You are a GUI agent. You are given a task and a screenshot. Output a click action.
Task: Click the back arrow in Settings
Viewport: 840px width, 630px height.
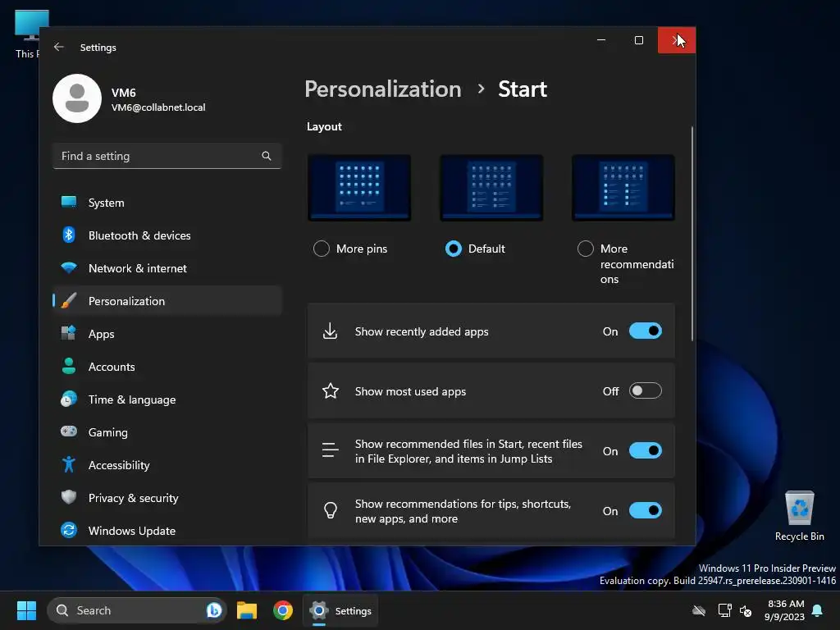(x=59, y=47)
